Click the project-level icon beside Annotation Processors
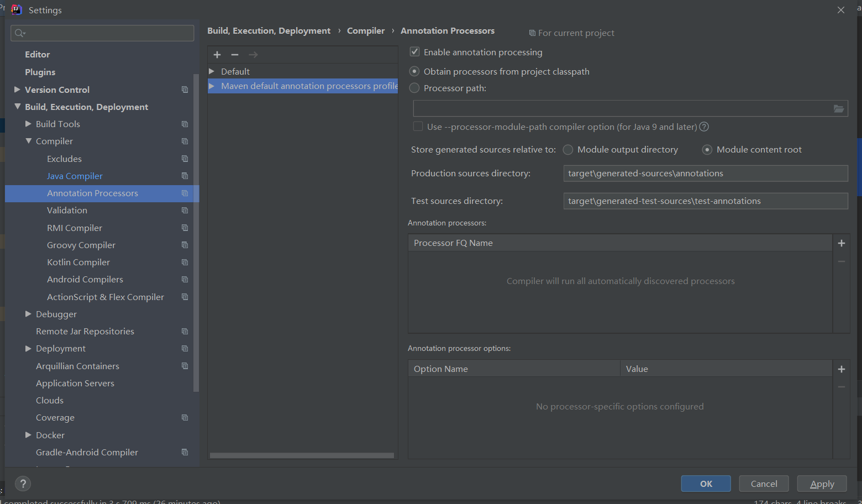Image resolution: width=862 pixels, height=504 pixels. pyautogui.click(x=185, y=193)
